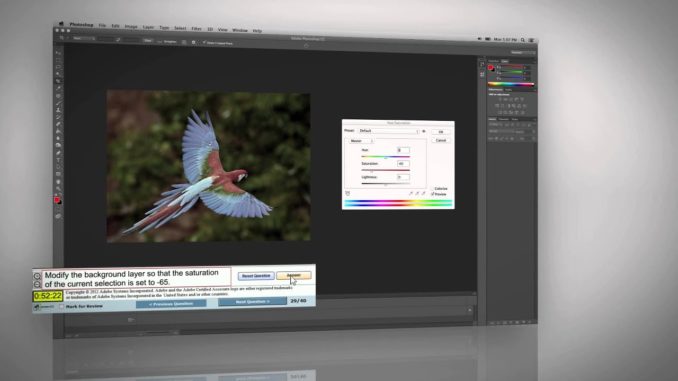
Task: Click the zoom-in magnifier beside the question text
Action: [x=37, y=275]
